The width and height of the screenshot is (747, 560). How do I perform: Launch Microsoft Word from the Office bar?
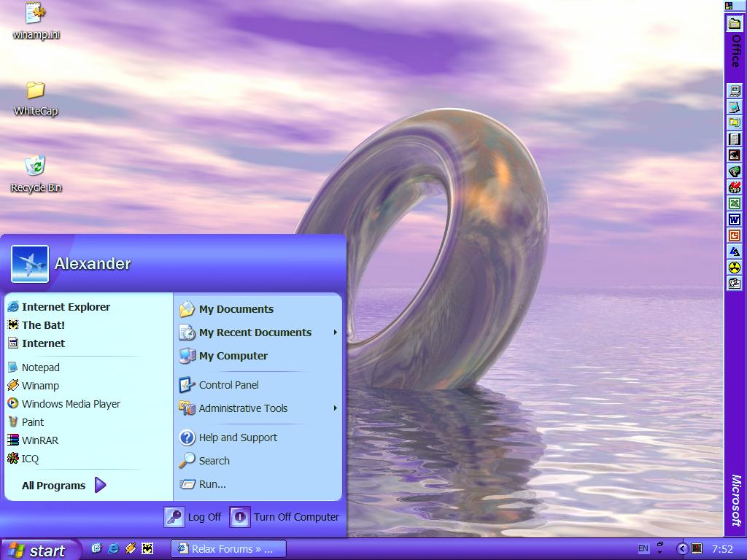pyautogui.click(x=735, y=219)
